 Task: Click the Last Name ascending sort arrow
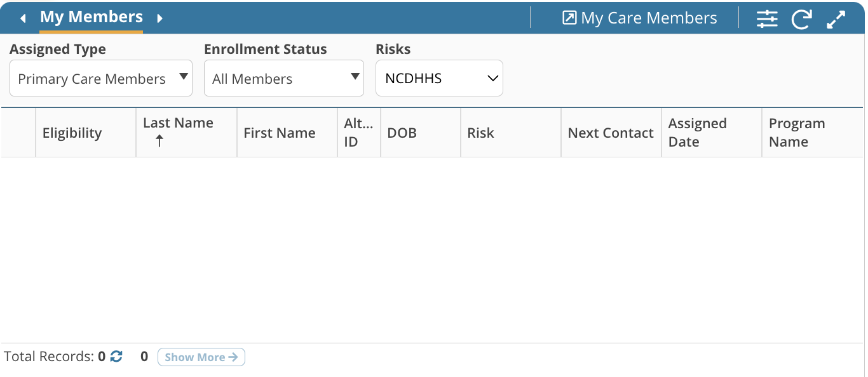tap(159, 141)
